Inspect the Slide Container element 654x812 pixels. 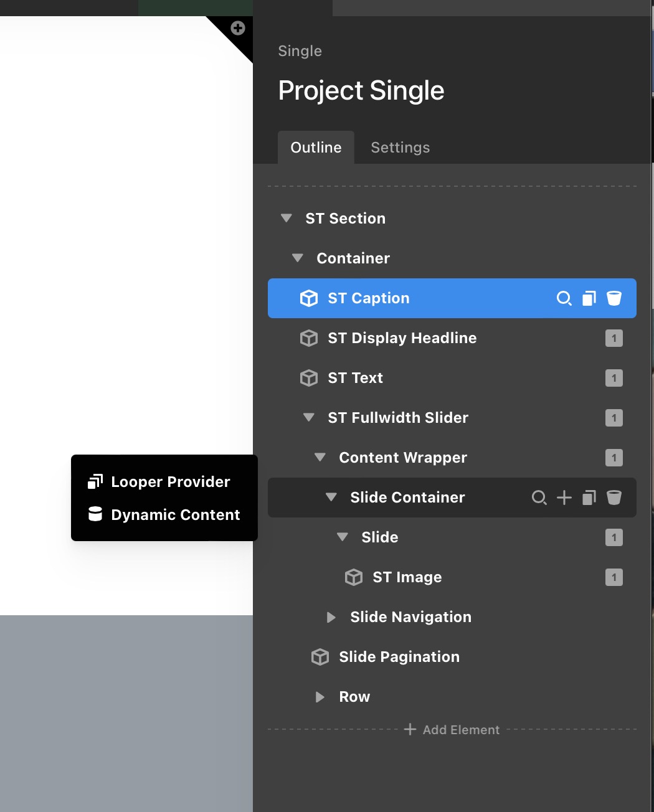tap(539, 498)
